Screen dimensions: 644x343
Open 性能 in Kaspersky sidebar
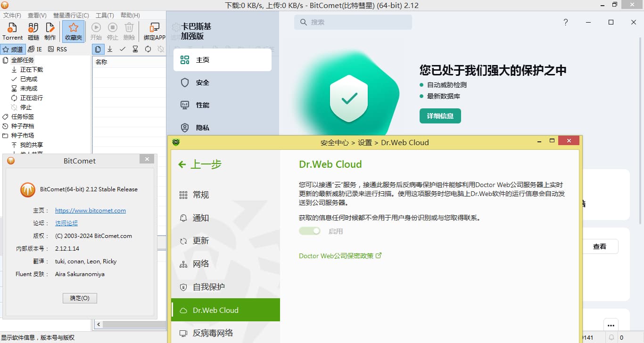[x=223, y=105]
